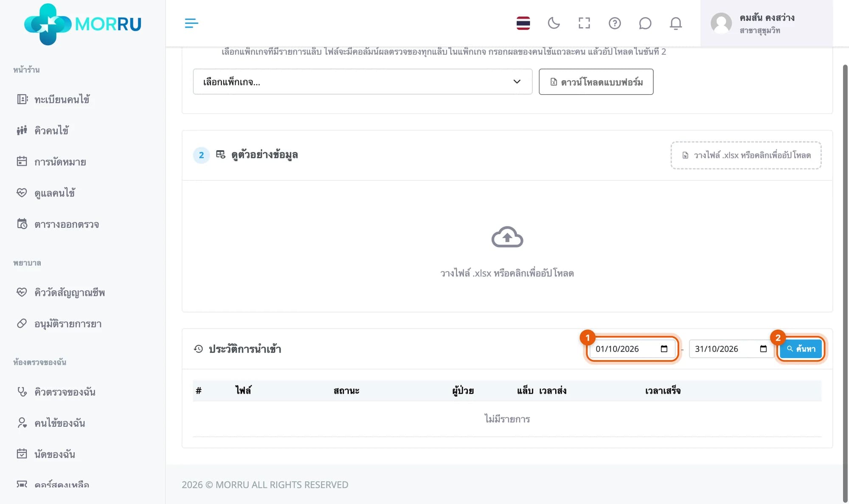Click the small dashed .xlsx upload box
The height and width of the screenshot is (504, 849).
click(746, 155)
